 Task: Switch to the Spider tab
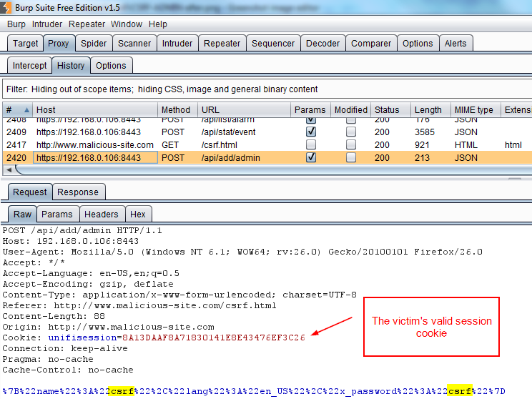(x=94, y=44)
